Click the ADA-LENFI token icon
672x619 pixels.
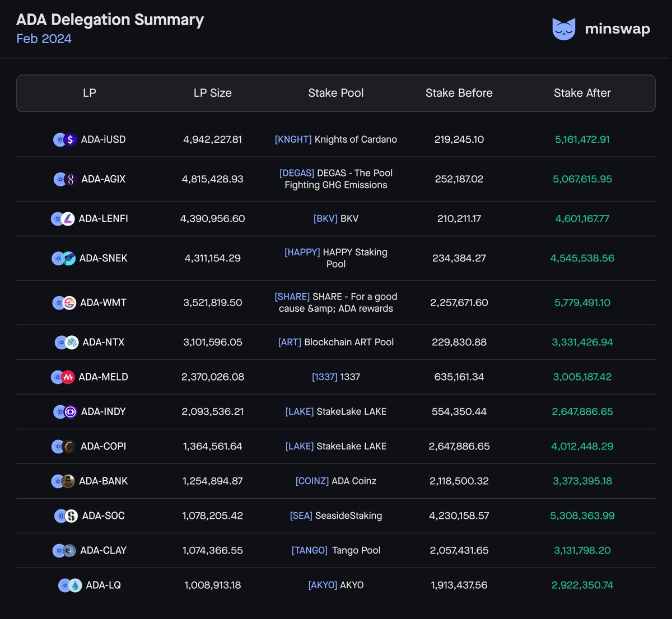[63, 219]
